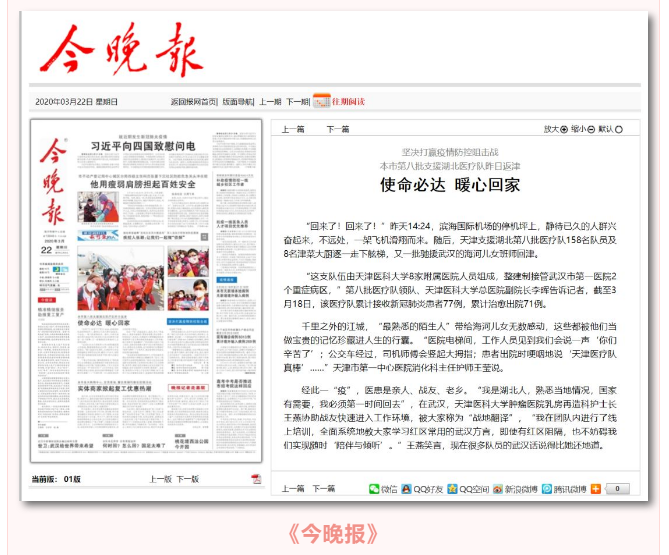Viewport: 669px width, 555px height.
Task: Click the 《今晚报》 caption below the screenshot
Action: pyautogui.click(x=333, y=533)
